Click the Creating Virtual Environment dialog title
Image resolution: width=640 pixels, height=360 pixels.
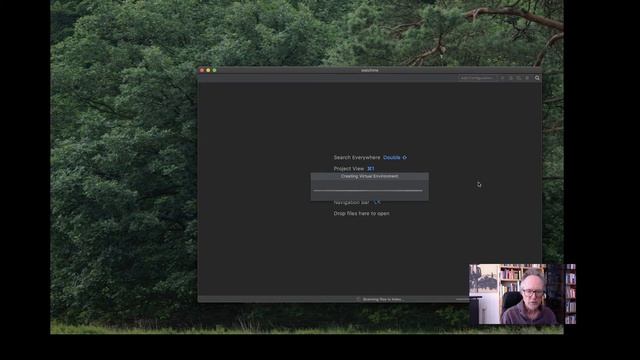[369, 176]
